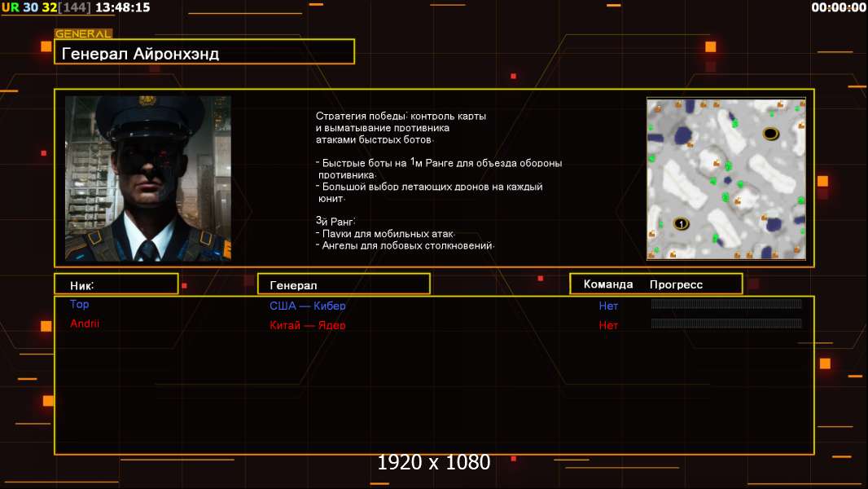
Task: Click the snowy minimap preview
Action: tap(726, 178)
